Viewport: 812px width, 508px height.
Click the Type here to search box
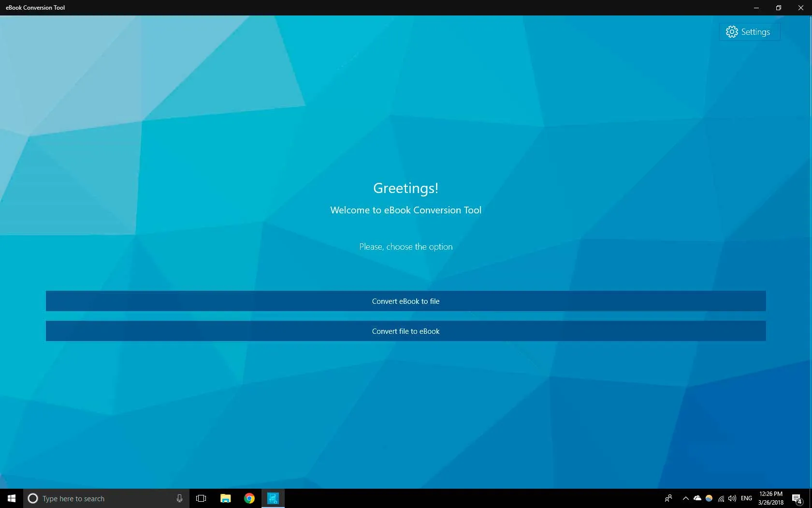[101, 498]
